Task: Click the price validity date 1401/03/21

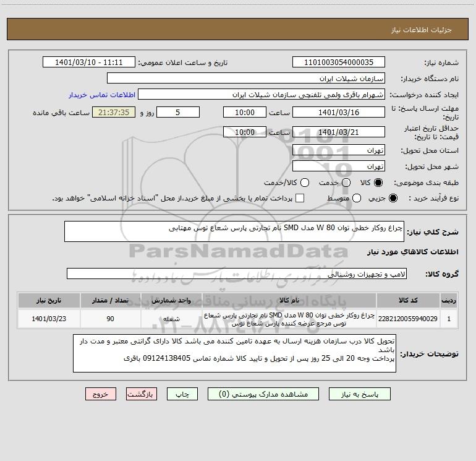Action: 339,132
